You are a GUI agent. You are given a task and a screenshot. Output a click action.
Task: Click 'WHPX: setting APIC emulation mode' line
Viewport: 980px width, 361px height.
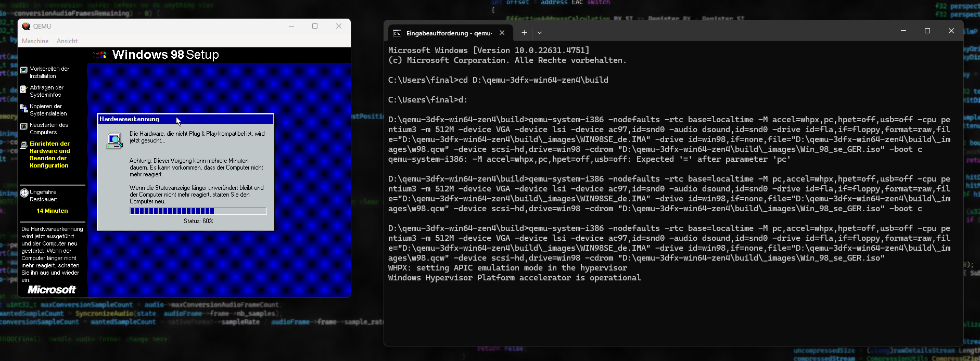click(x=507, y=268)
